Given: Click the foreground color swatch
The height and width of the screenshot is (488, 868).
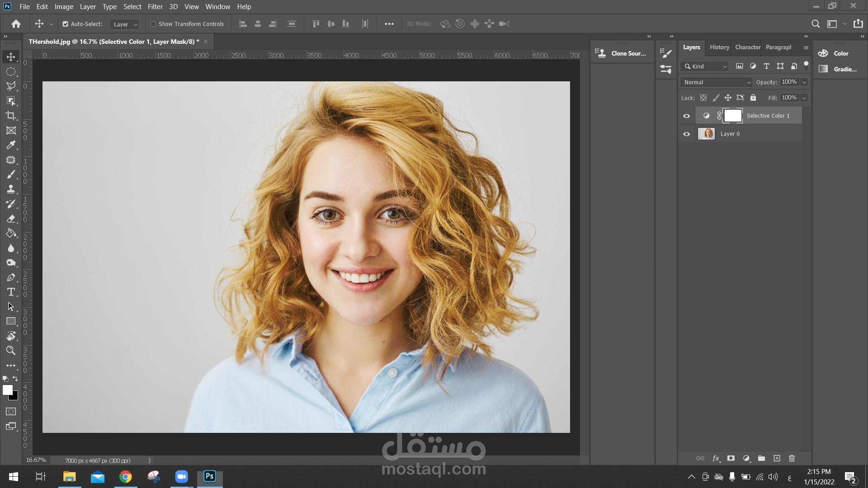Looking at the screenshot, I should click(7, 390).
